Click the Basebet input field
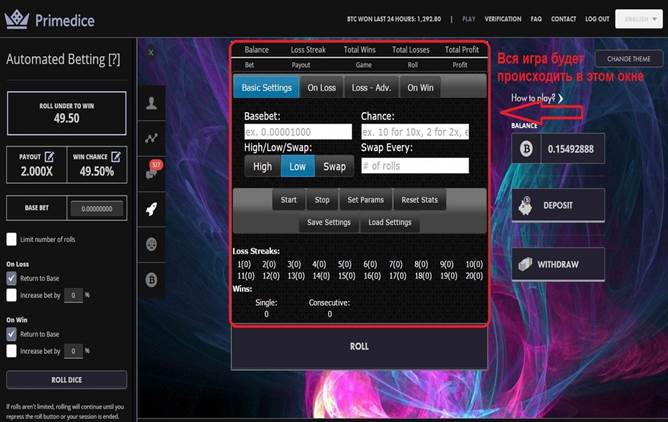Image resolution: width=668 pixels, height=422 pixels. click(298, 132)
